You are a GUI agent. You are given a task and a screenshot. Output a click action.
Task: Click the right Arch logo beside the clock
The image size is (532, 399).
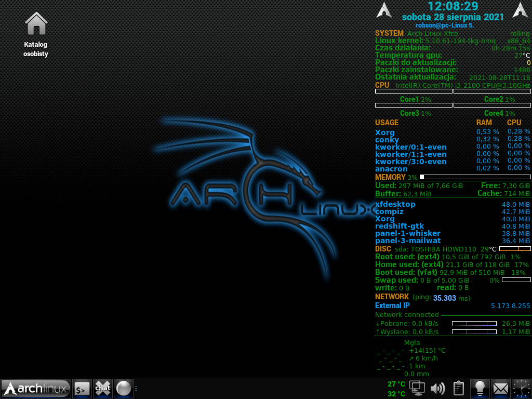coord(520,9)
